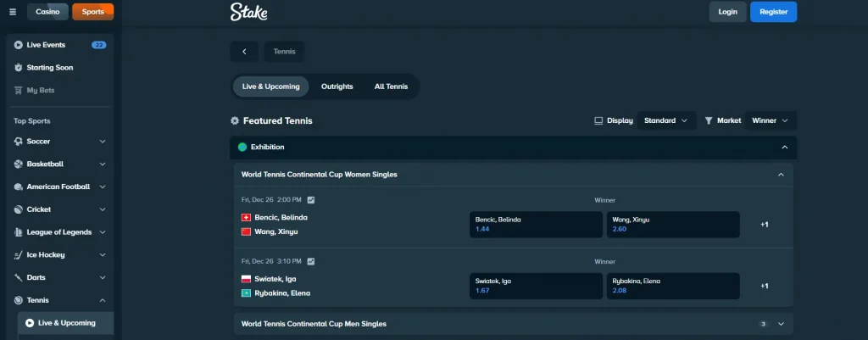Click the Live Events count badge 22
The image size is (868, 340).
(x=99, y=45)
